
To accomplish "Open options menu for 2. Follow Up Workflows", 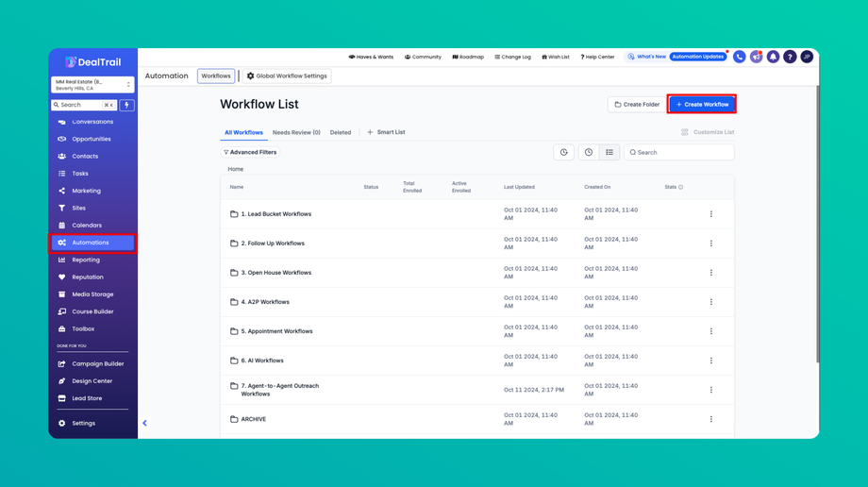I will (711, 243).
